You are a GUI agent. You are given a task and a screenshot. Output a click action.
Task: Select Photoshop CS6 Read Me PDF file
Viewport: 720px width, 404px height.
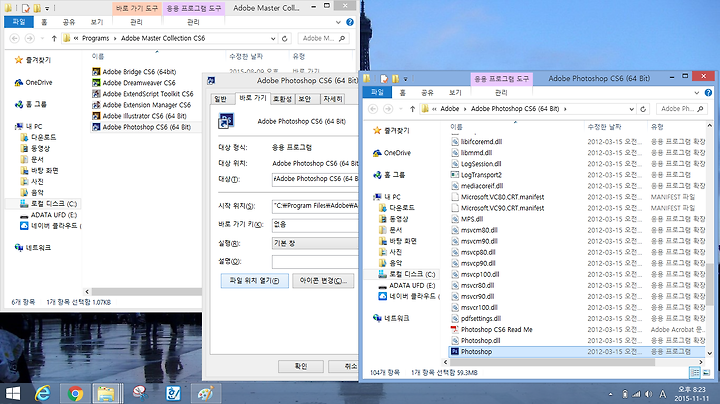click(x=496, y=330)
